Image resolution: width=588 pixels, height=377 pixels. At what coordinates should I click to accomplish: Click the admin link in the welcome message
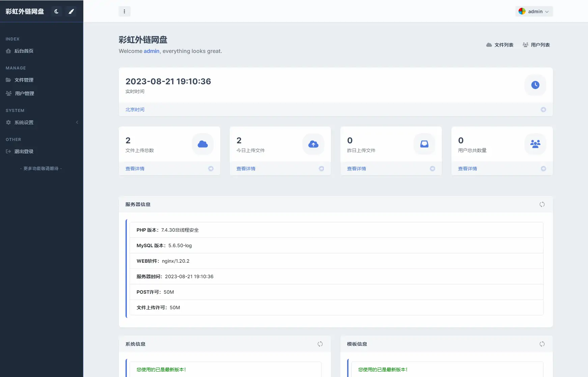click(151, 51)
